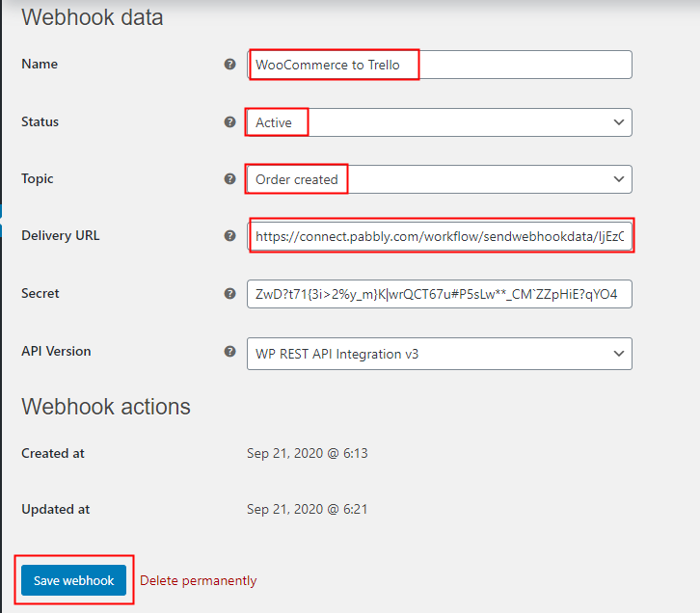Screen dimensions: 700x613
Task: Click the Name field containing WooCommerce to Trello
Action: 440,65
